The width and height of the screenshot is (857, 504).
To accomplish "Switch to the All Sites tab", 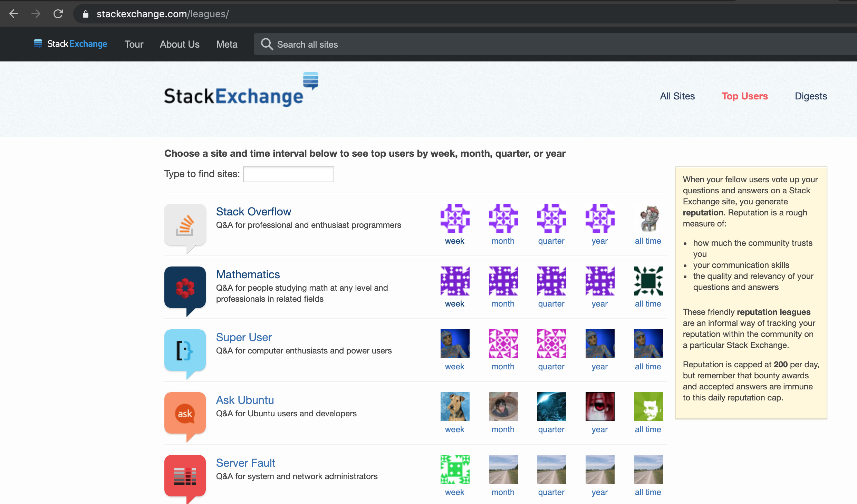I will click(677, 96).
